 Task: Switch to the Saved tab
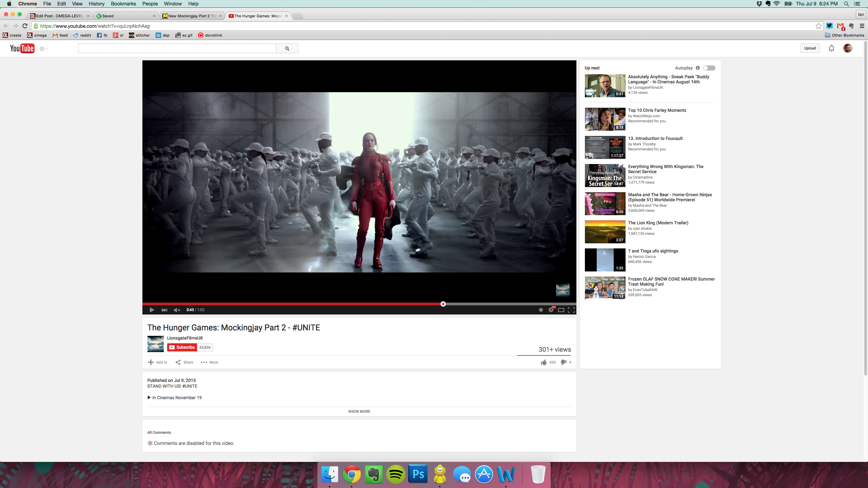[126, 16]
